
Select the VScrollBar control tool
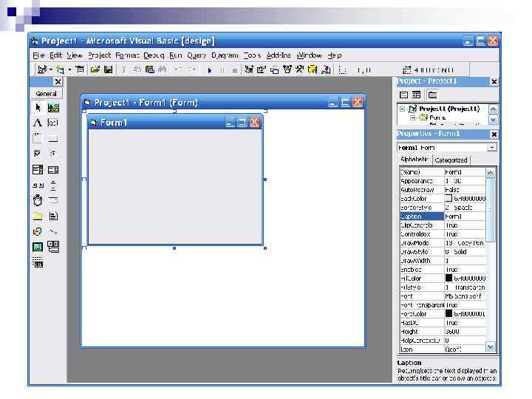53,185
